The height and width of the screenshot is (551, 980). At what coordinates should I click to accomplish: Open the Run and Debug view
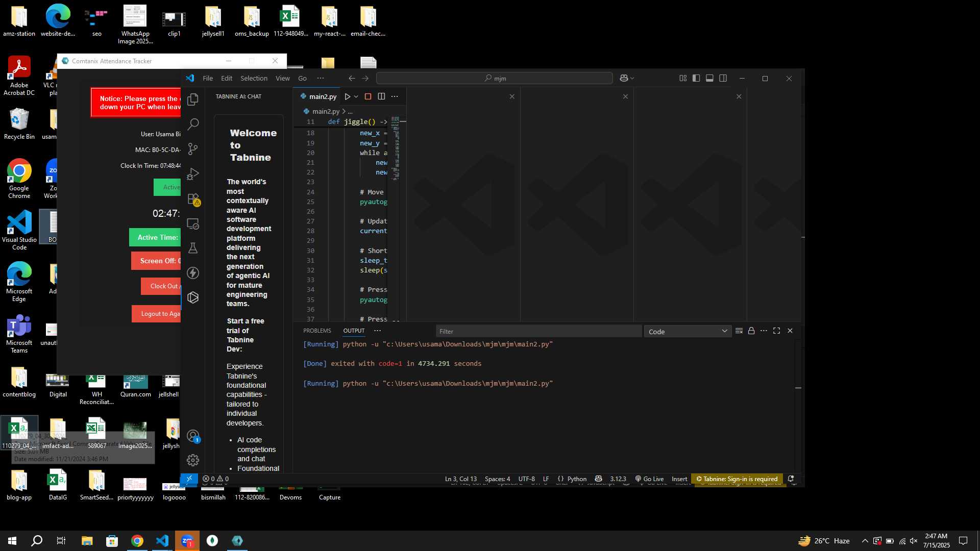point(193,174)
